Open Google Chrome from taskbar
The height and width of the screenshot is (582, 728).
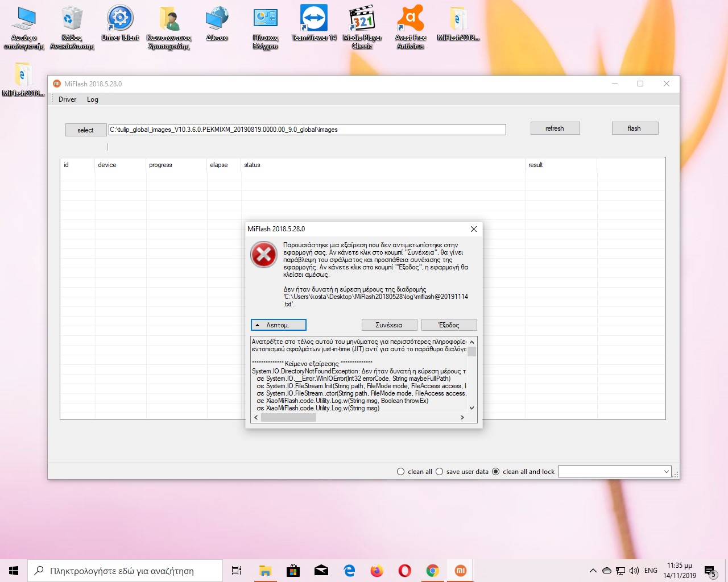click(x=433, y=571)
